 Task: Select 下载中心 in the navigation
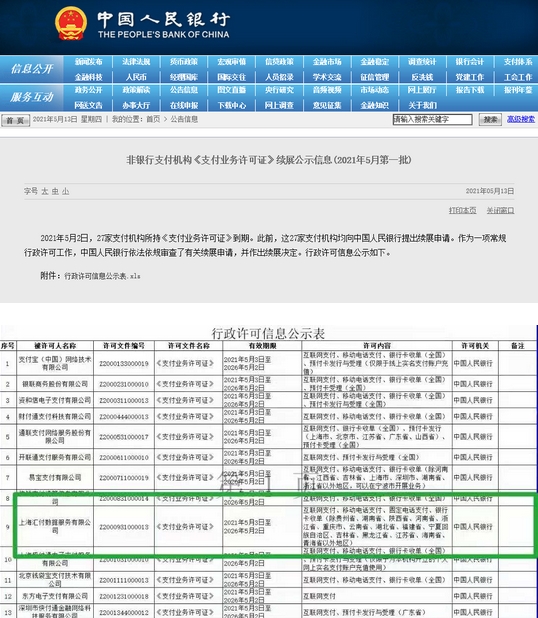point(232,105)
